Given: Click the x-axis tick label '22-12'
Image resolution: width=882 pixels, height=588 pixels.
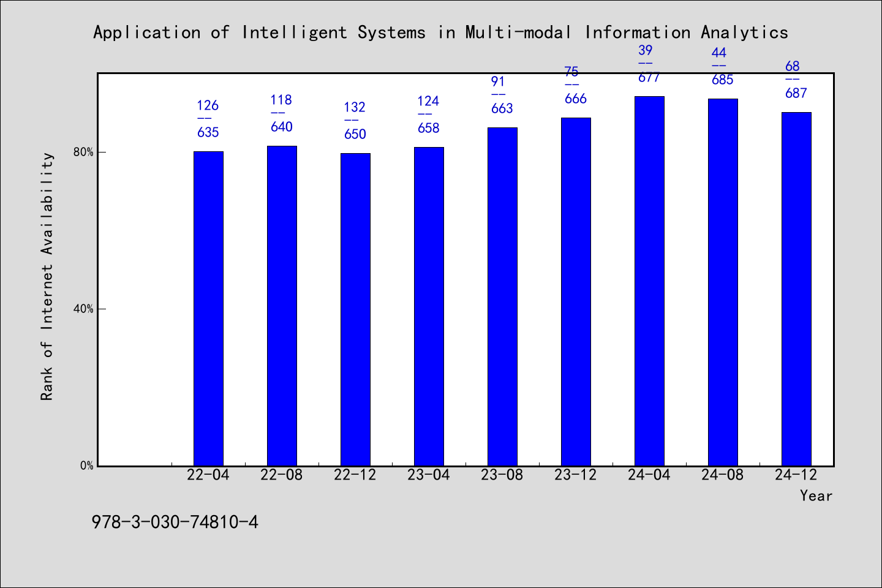Looking at the screenshot, I should pyautogui.click(x=355, y=475).
